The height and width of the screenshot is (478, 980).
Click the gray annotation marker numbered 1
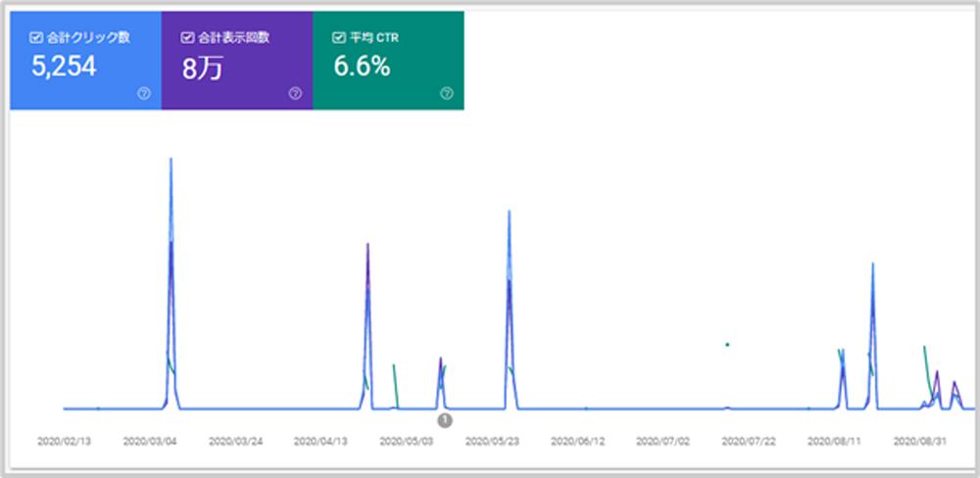click(444, 419)
